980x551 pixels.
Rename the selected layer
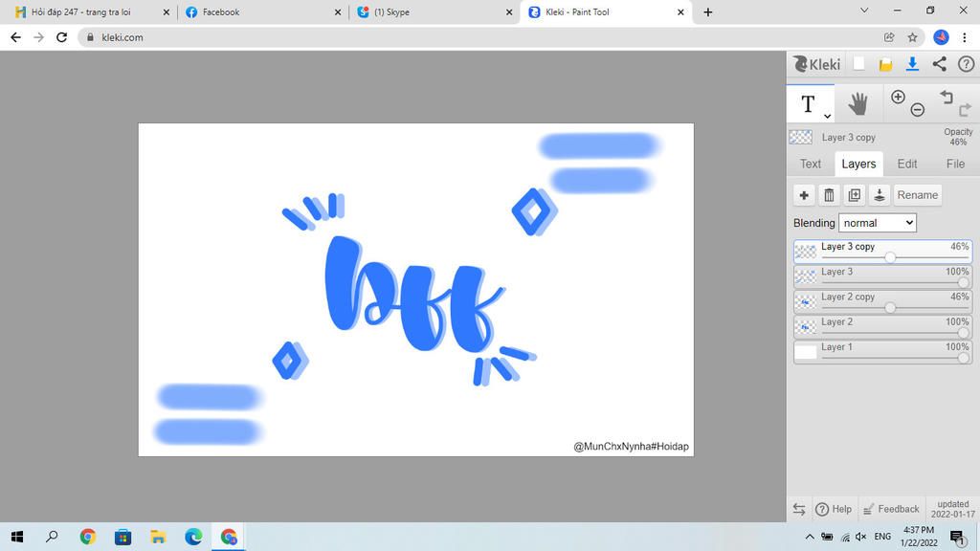918,195
